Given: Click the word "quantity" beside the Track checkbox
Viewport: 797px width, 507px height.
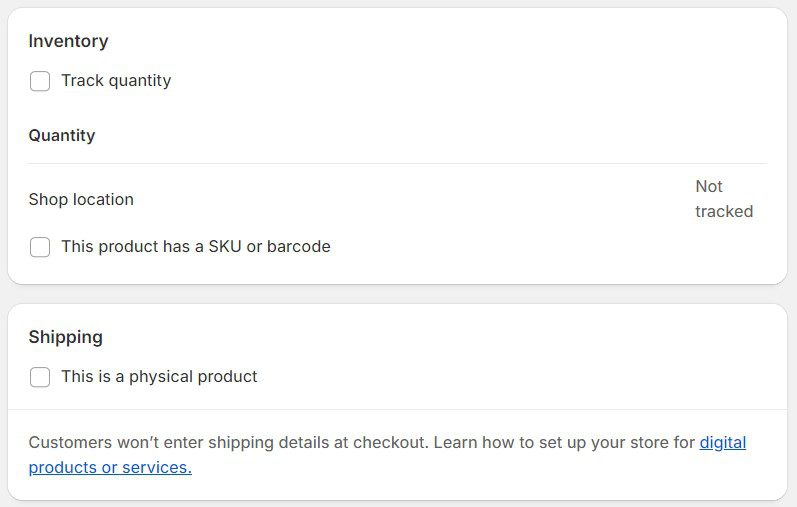Looking at the screenshot, I should click(137, 81).
